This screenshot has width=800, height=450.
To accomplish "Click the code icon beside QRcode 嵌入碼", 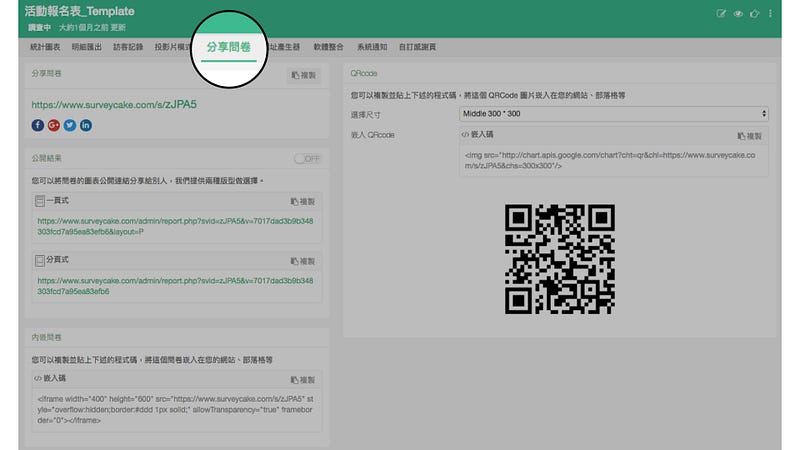I will (x=465, y=135).
